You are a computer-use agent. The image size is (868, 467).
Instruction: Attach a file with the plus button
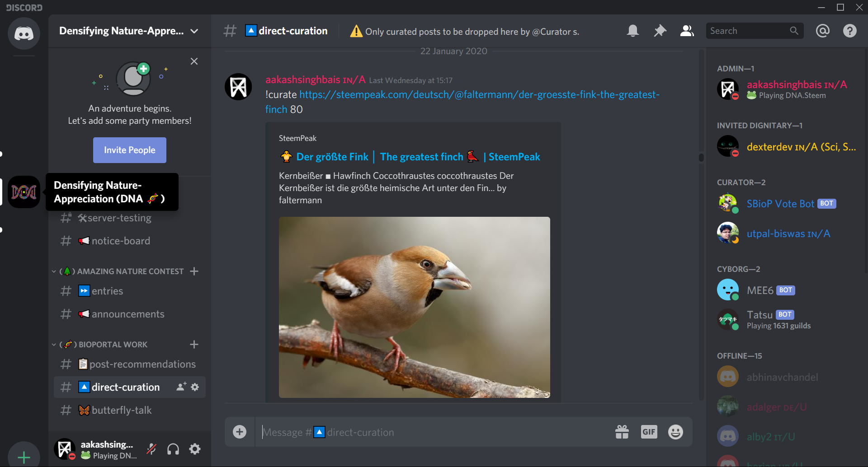click(x=240, y=432)
